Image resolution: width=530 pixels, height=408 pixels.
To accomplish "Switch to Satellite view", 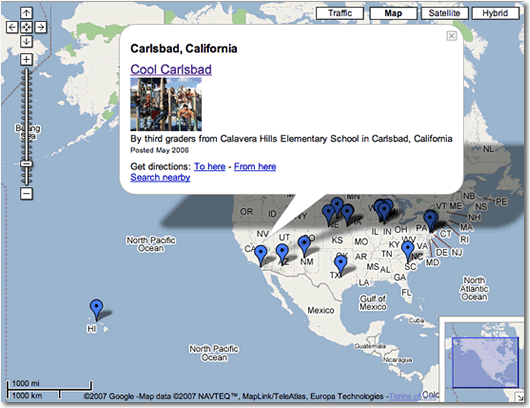I will (444, 13).
